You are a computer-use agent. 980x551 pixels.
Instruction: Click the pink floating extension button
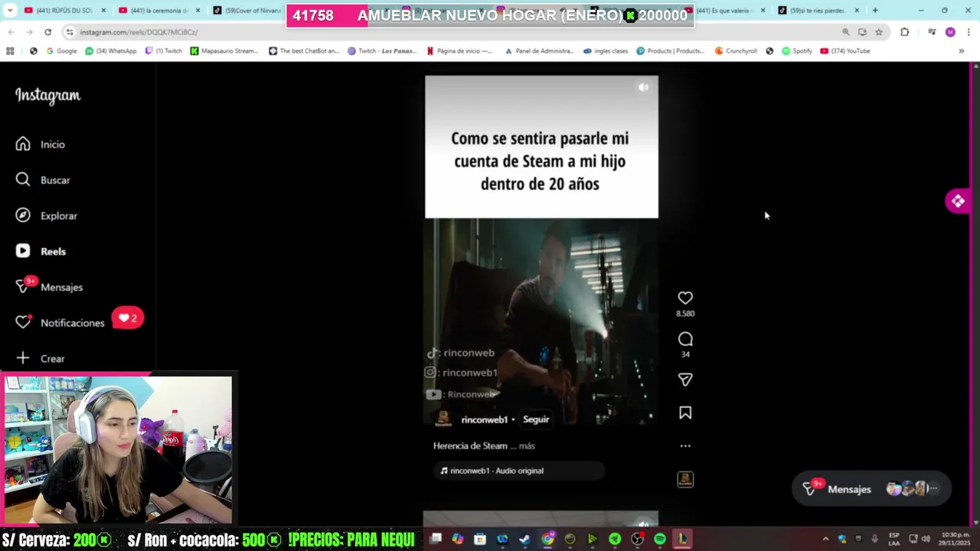click(958, 201)
